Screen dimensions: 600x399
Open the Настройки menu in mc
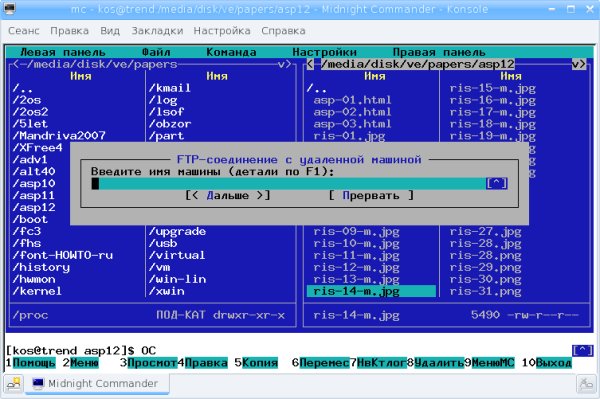pos(324,52)
